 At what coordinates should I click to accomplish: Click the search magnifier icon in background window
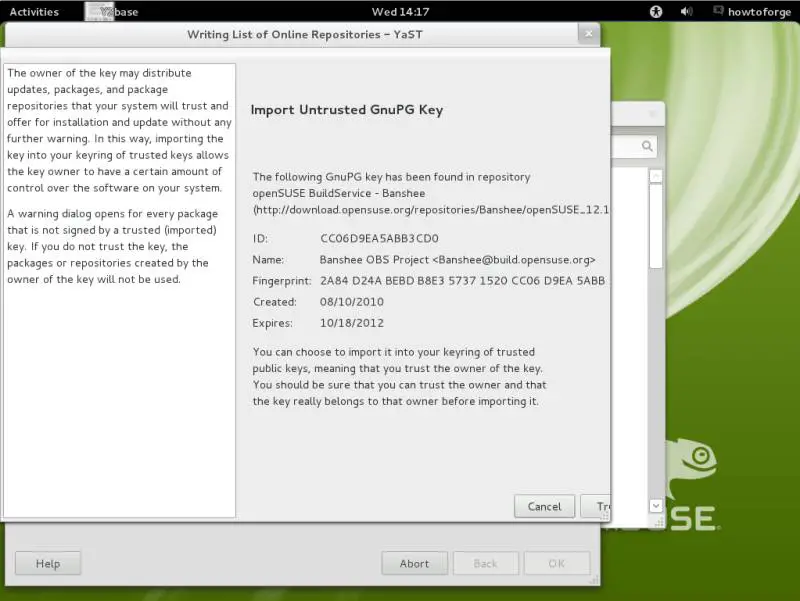click(647, 146)
